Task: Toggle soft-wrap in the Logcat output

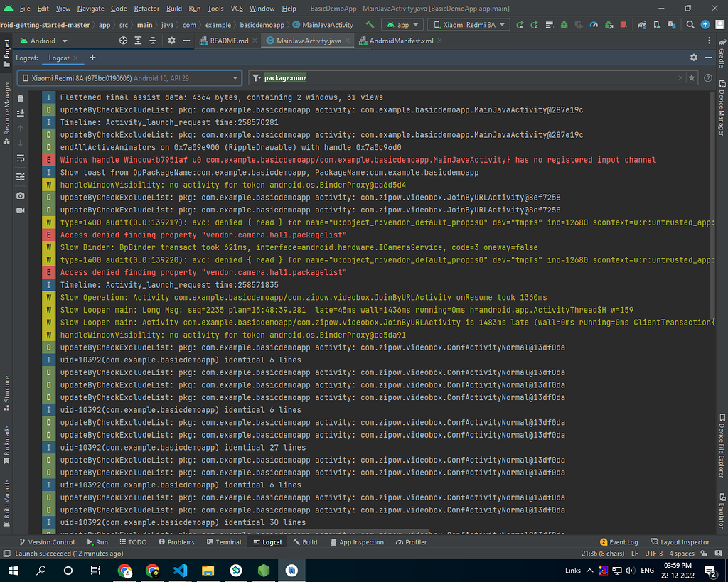Action: click(20, 159)
